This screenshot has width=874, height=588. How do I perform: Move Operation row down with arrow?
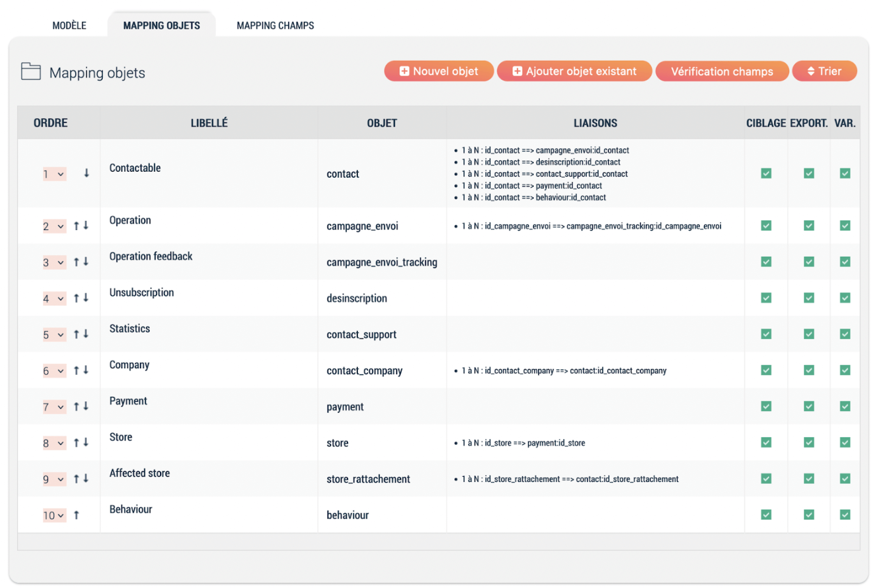86,226
